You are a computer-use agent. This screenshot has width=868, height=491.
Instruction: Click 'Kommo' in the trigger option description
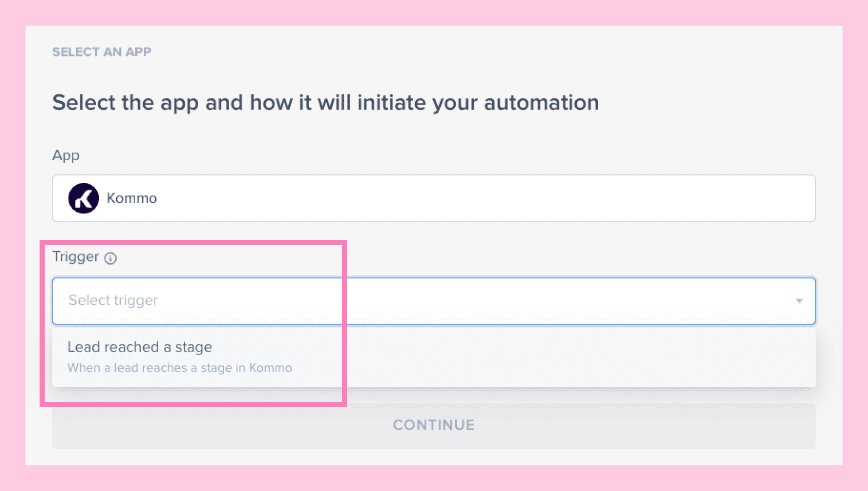pyautogui.click(x=270, y=368)
